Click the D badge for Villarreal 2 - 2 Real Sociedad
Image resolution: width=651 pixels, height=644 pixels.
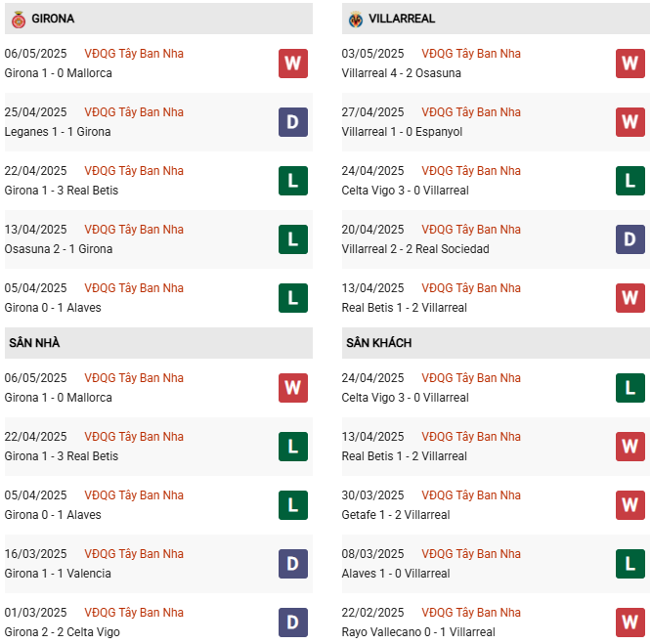point(630,239)
